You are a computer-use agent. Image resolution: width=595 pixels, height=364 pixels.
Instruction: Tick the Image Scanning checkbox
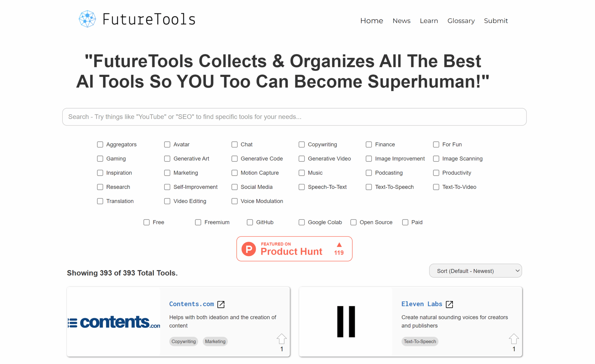coord(436,159)
